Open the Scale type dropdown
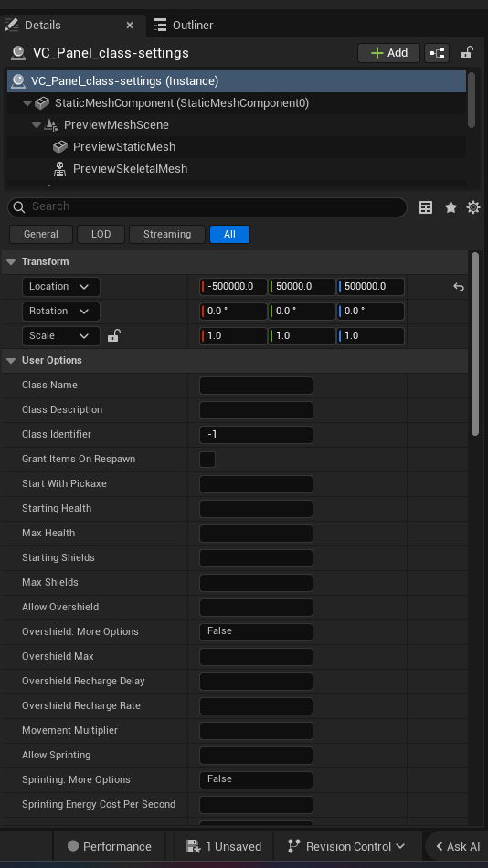 pos(61,335)
